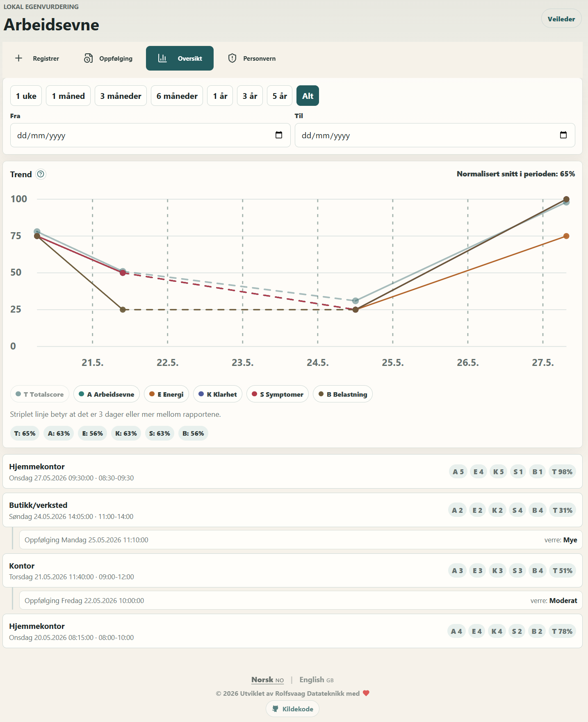Screen dimensions: 588x722
Task: Click the K: 63% summary chip
Action: (126, 433)
